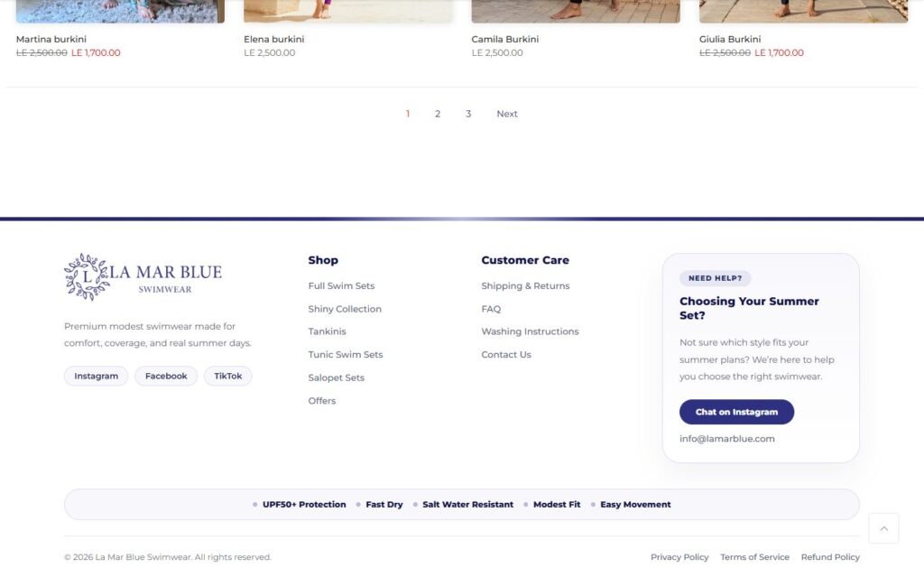Image resolution: width=924 pixels, height=578 pixels.
Task: Open the Terms of Service link
Action: (x=755, y=557)
